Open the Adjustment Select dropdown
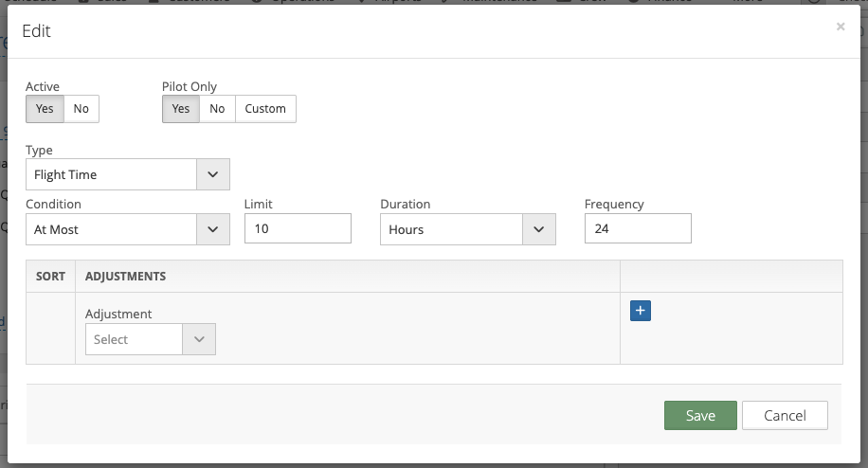Viewport: 868px width, 468px height. pos(150,339)
